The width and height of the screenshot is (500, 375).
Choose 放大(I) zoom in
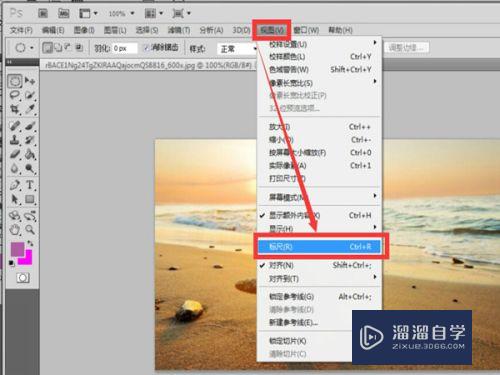click(x=319, y=127)
